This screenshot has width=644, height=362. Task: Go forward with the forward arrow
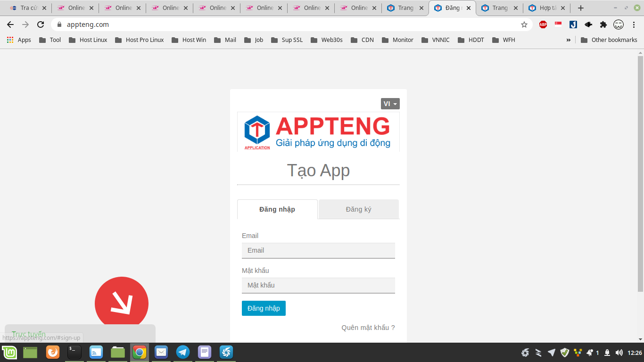pos(25,25)
